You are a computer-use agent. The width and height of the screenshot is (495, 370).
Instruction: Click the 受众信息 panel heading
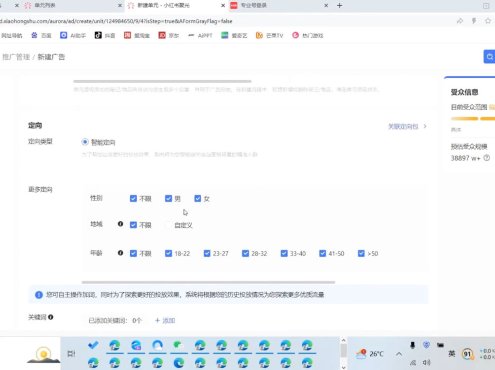click(465, 92)
